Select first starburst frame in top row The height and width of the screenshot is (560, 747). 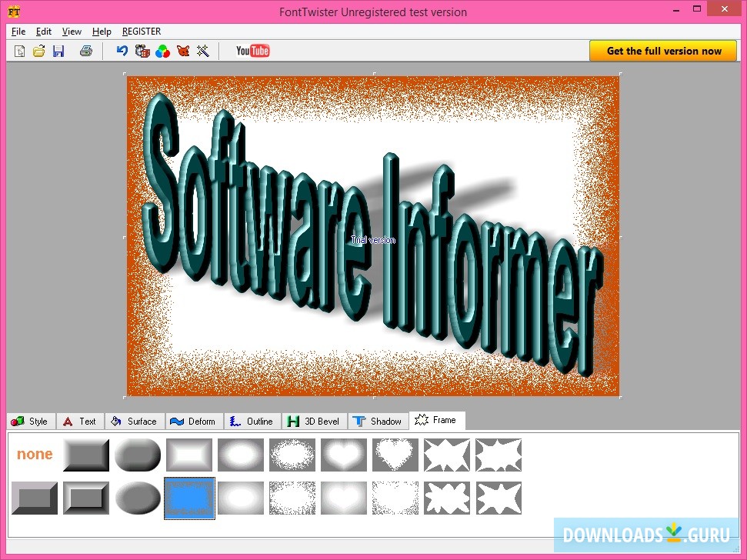point(447,455)
